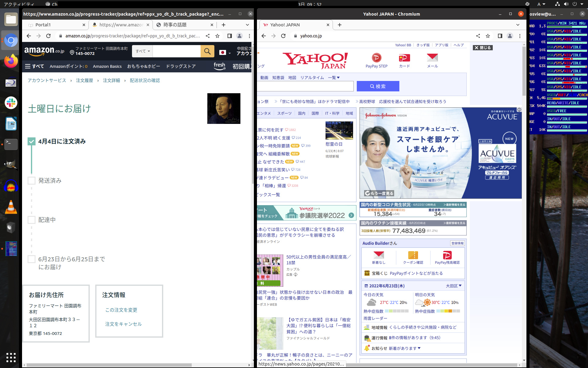Image resolution: width=588 pixels, height=368 pixels.
Task: Open LibreOffice Writer from the dock
Action: 11,124
